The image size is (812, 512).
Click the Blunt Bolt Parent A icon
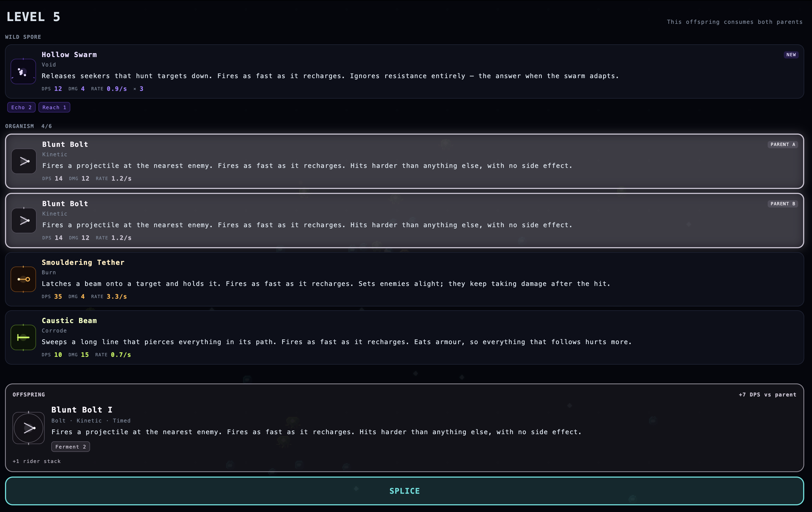tap(24, 161)
